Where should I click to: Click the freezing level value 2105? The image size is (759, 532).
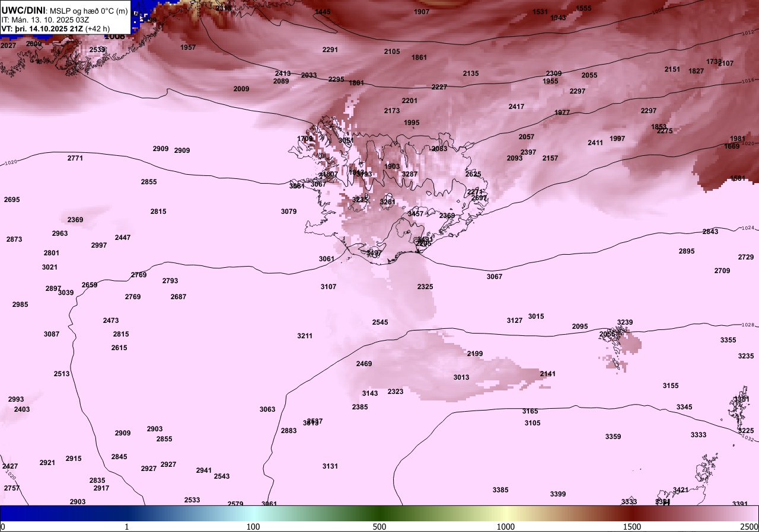point(392,52)
